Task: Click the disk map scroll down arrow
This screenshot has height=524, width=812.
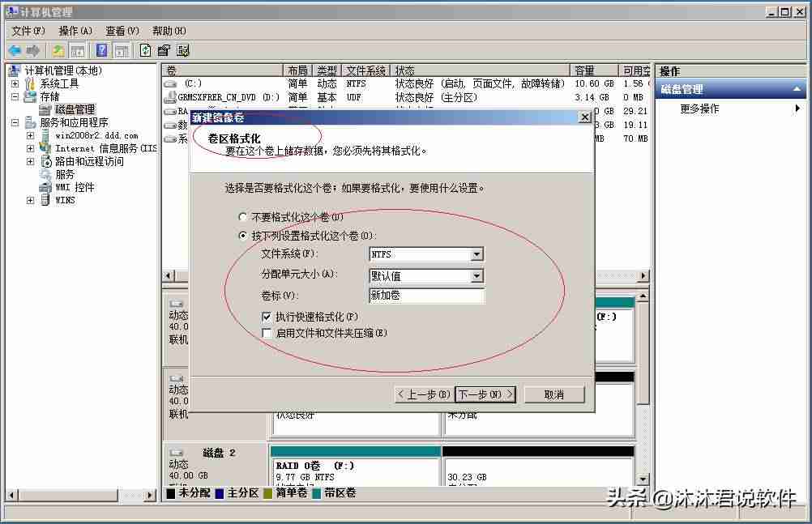Action: pos(643,479)
